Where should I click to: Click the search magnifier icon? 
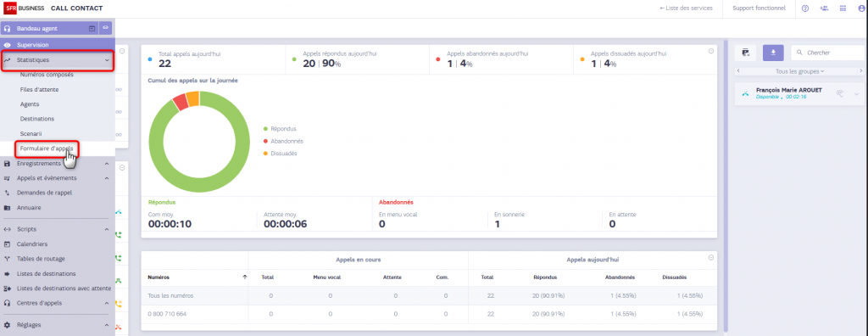799,53
